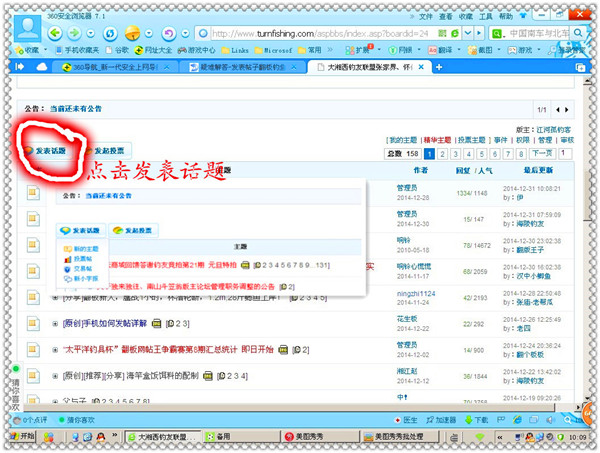Screen dimensions: 600x453
Task: Go to page 8 of topics
Action: 521,154
